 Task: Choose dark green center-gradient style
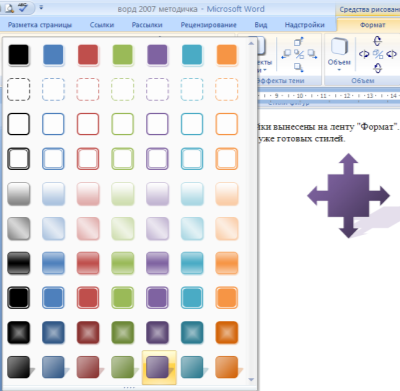click(x=122, y=332)
